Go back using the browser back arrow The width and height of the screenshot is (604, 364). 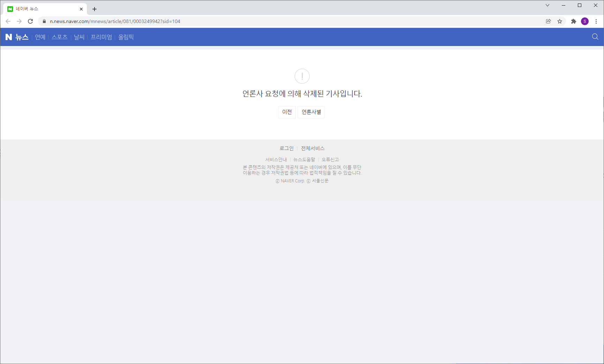coord(8,21)
